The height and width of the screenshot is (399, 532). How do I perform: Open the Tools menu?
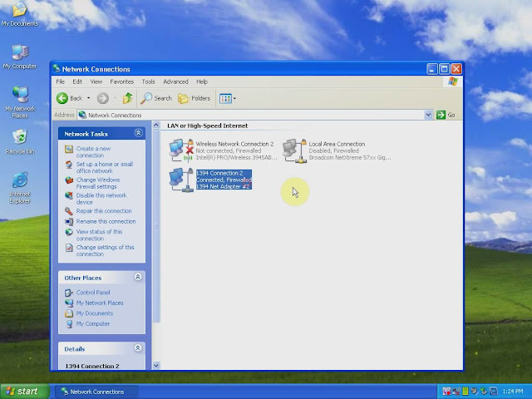coord(148,81)
